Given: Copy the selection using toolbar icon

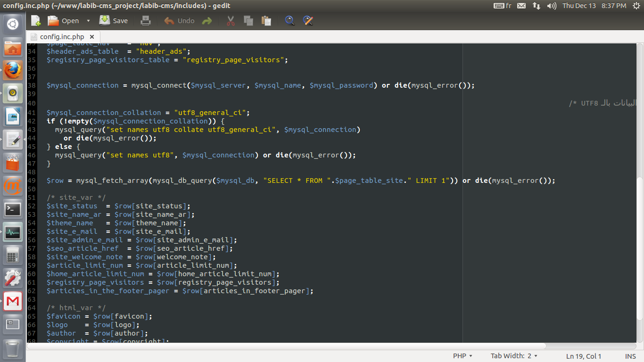Looking at the screenshot, I should coord(248,21).
